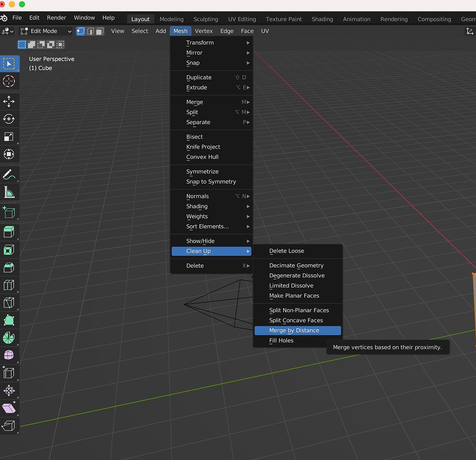The image size is (476, 460).
Task: Open the Show/Hide submenu
Action: tap(199, 241)
